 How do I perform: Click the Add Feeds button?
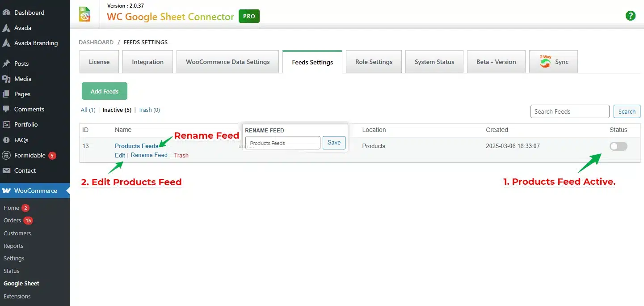104,91
